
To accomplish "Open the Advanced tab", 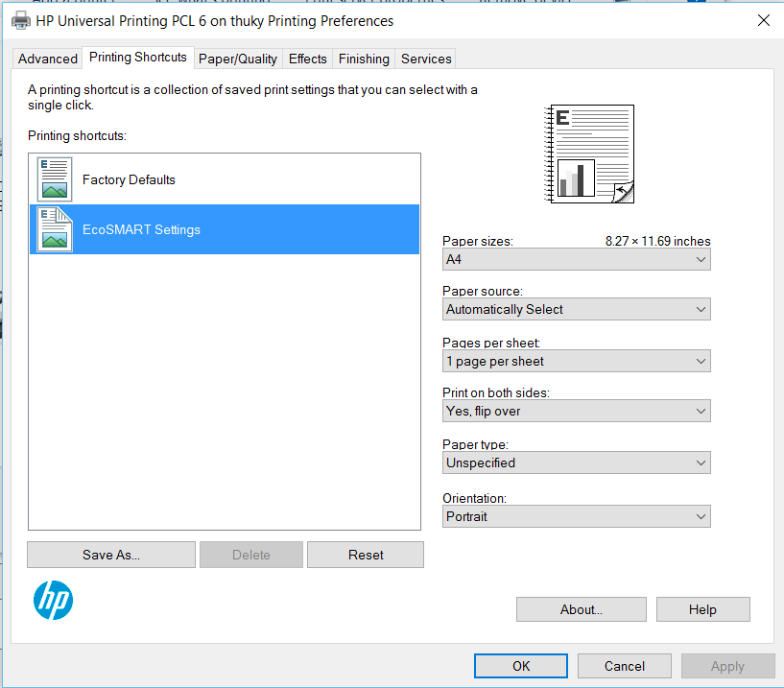I will 47,59.
